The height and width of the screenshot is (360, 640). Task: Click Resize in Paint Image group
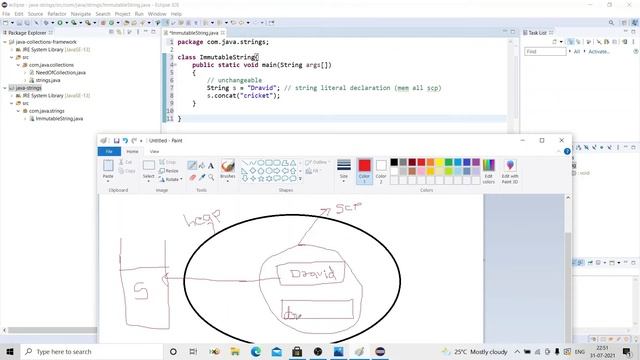tap(169, 171)
